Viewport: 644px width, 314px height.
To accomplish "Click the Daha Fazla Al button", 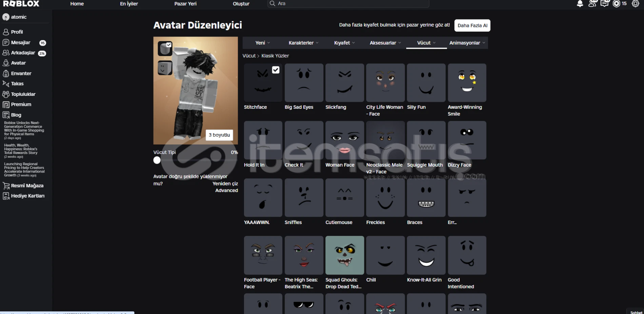I will 472,25.
